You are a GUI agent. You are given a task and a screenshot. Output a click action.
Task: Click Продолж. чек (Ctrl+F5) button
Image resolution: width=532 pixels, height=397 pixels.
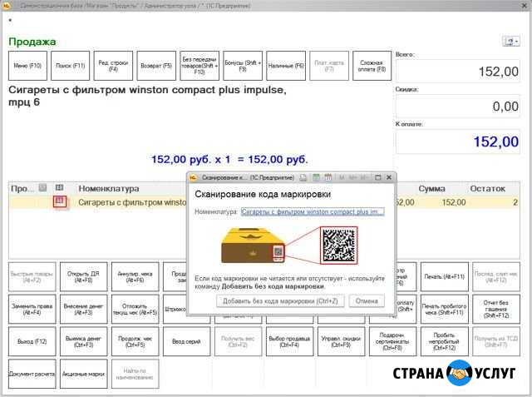pyautogui.click(x=135, y=341)
